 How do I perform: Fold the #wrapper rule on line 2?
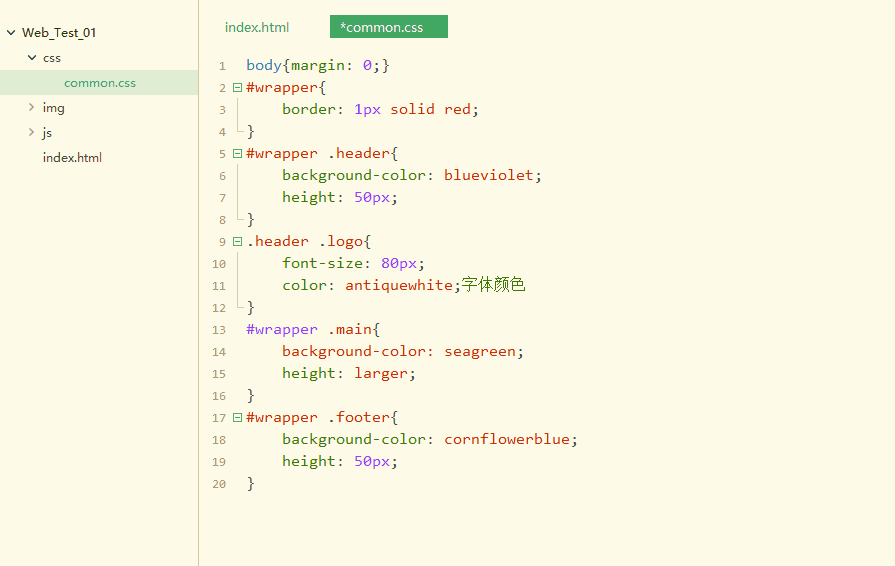coord(237,87)
